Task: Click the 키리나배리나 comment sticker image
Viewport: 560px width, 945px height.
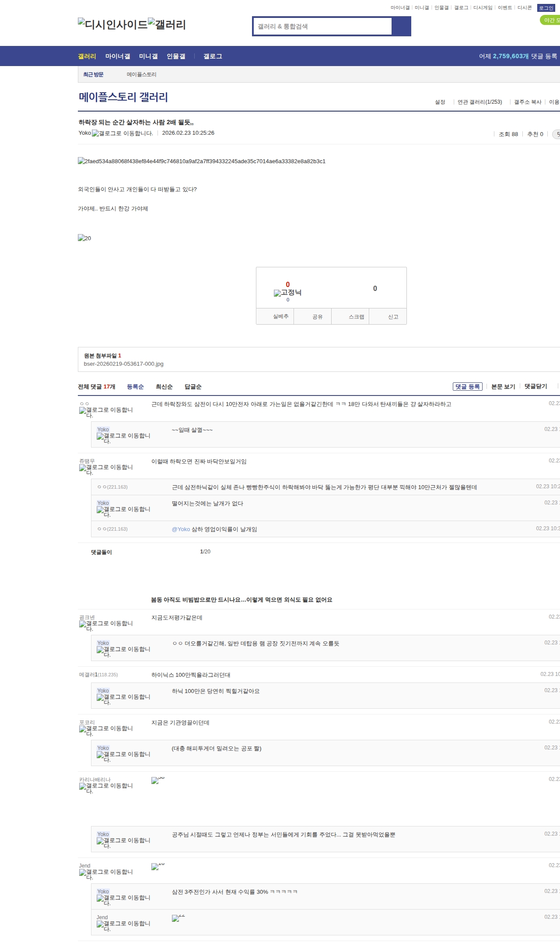Action: click(x=157, y=780)
